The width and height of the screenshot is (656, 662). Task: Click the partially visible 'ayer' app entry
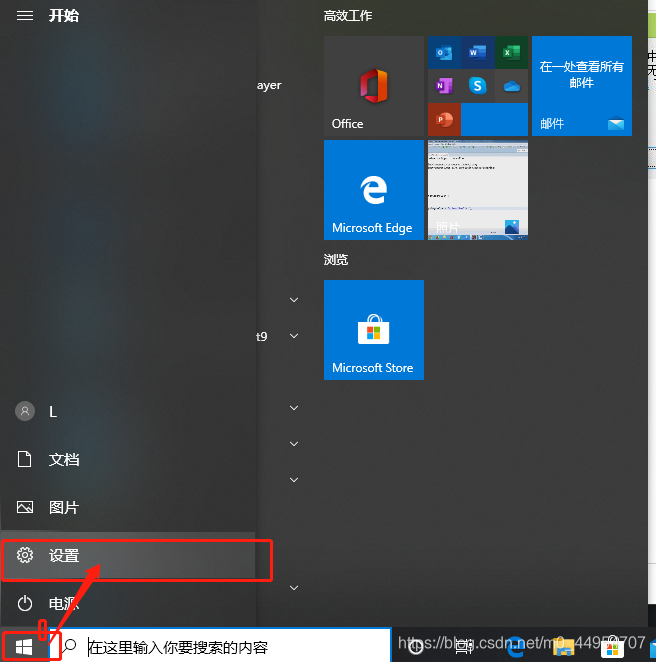point(269,85)
